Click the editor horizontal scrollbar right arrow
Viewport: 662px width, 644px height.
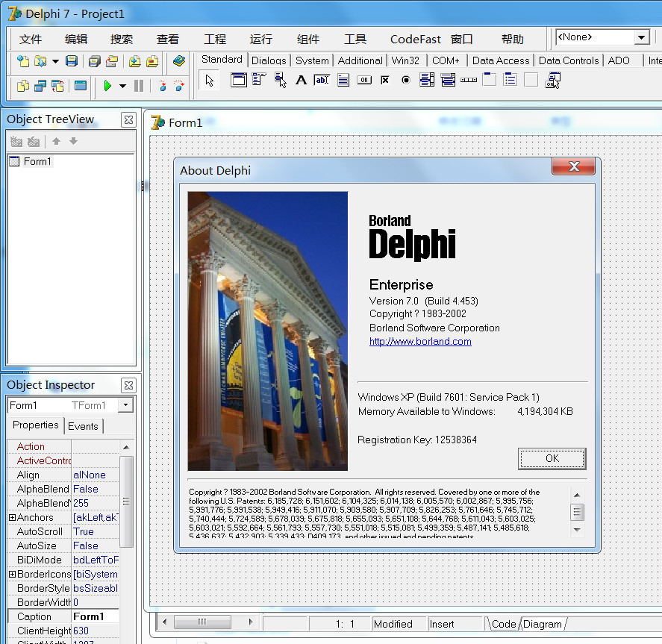coord(251,622)
